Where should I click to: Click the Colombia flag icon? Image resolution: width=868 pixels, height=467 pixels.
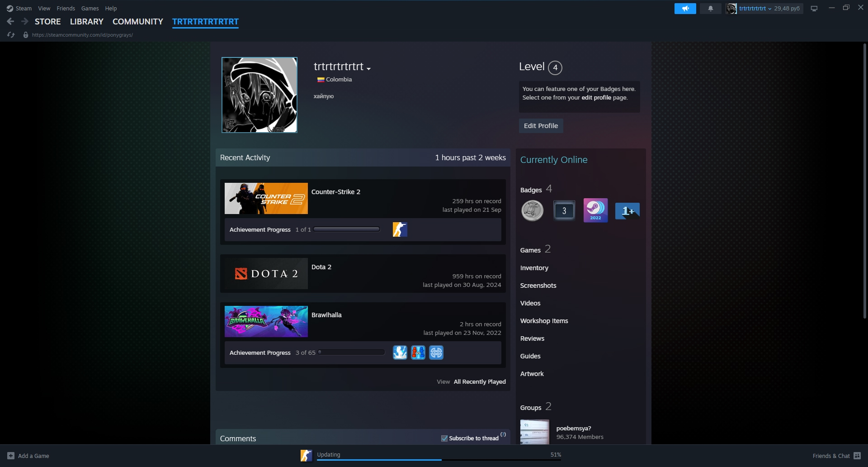coord(321,80)
